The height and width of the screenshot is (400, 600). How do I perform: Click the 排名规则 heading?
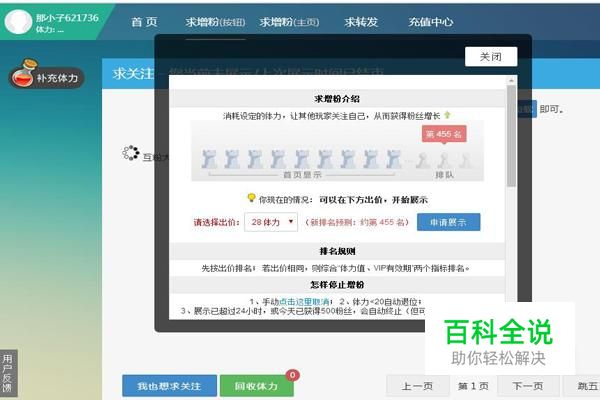(337, 251)
